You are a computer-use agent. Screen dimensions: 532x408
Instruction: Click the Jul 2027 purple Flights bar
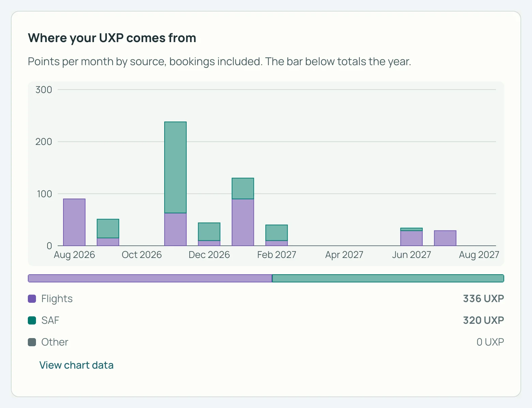click(445, 238)
